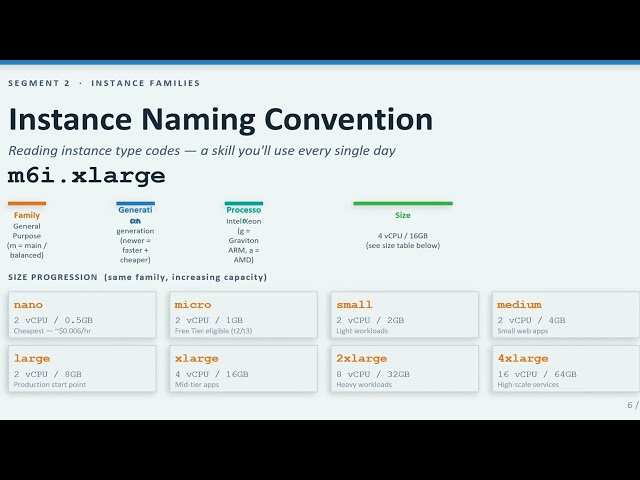Screen dimensions: 640x480
Task: Click the 'Instance Naming Convention' slide title
Action: (x=220, y=120)
